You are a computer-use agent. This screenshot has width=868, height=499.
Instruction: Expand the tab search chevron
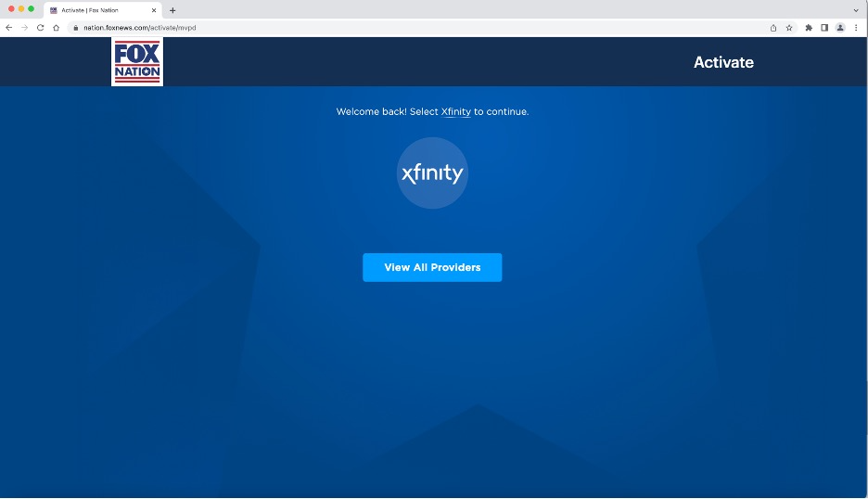[856, 9]
